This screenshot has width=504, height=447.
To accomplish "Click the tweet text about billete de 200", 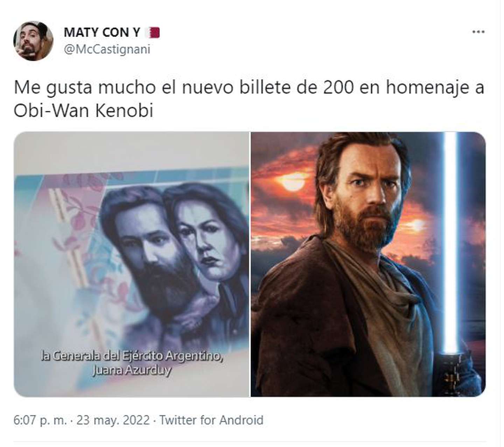I will coord(249,99).
